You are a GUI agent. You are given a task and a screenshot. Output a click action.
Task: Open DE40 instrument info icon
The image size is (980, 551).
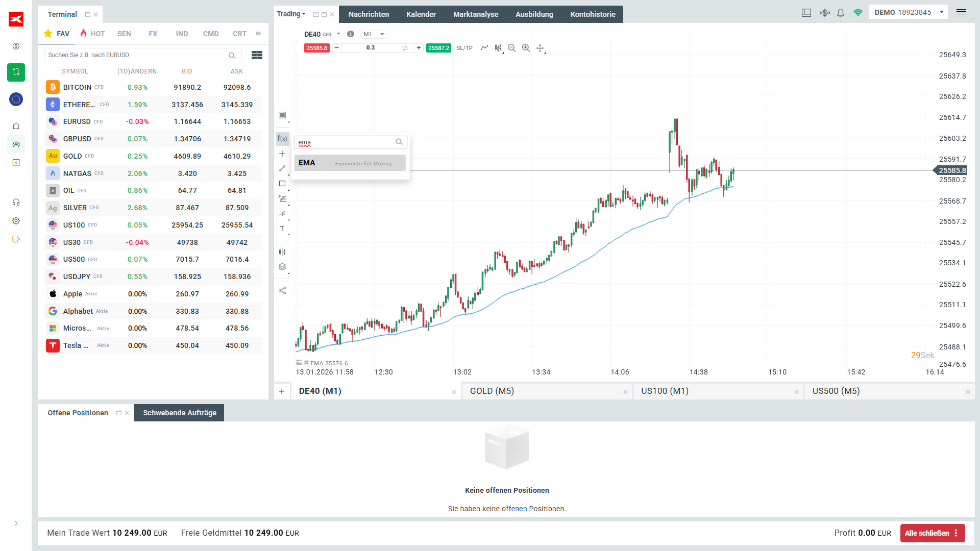(351, 34)
